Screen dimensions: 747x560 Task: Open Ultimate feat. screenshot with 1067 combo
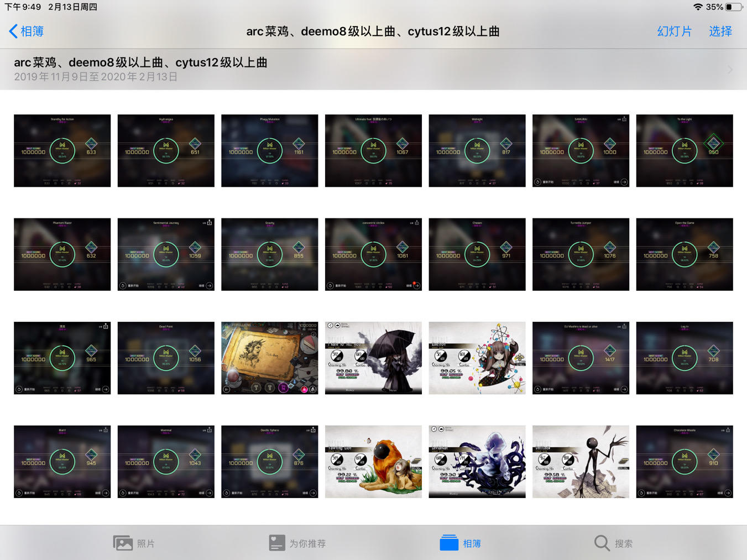pyautogui.click(x=373, y=150)
